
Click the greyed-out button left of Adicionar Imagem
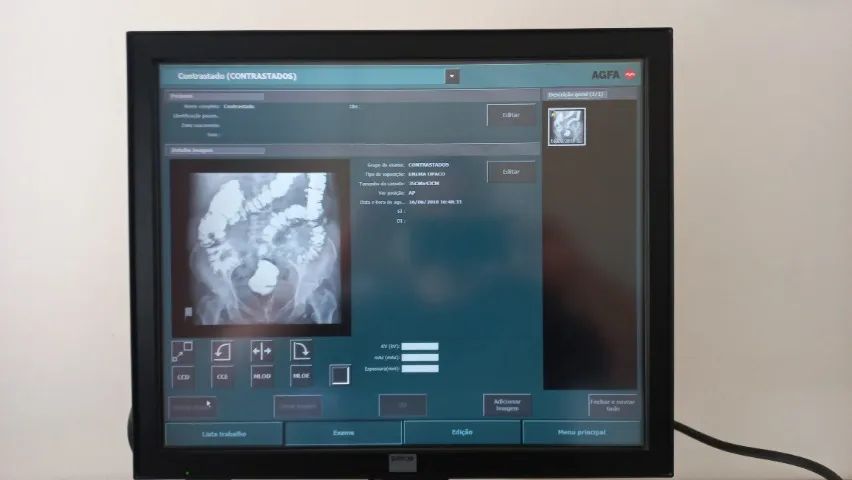pos(403,406)
